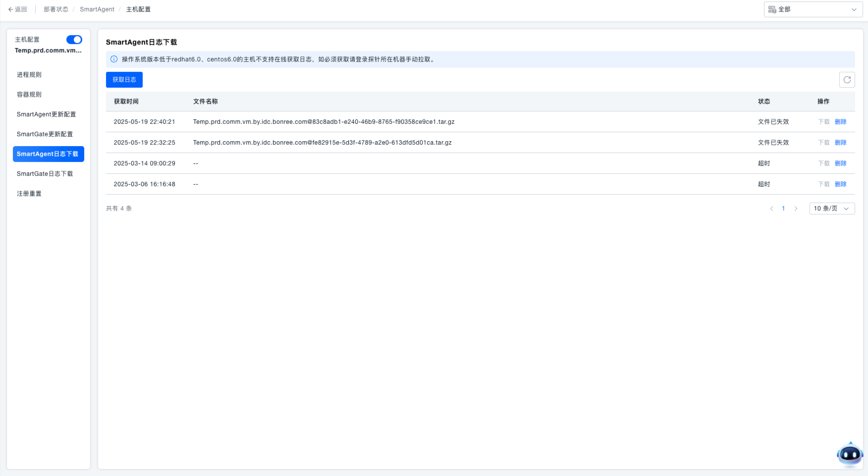Go to previous page arrow
Screen dimensions: 868x476
[x=771, y=209]
